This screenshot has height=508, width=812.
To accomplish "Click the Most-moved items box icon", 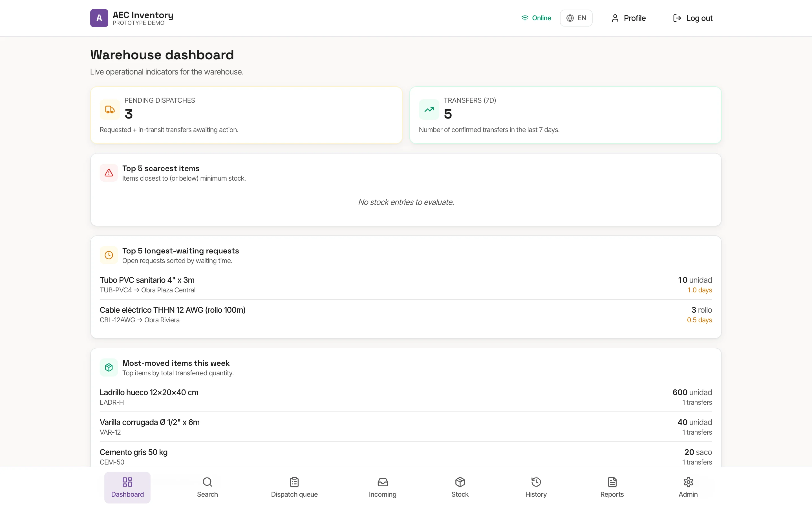I will 109,367.
